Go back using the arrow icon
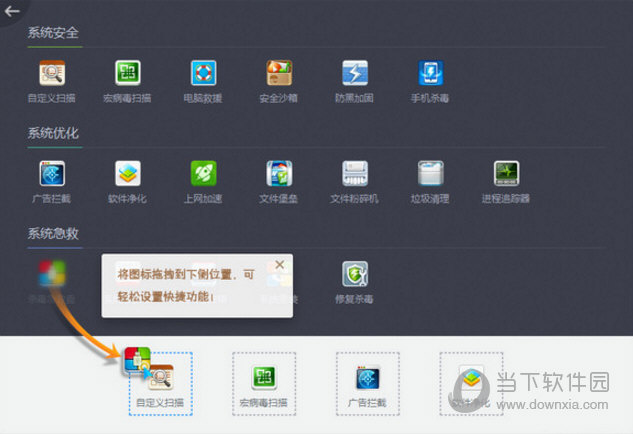The width and height of the screenshot is (633, 434). click(12, 11)
